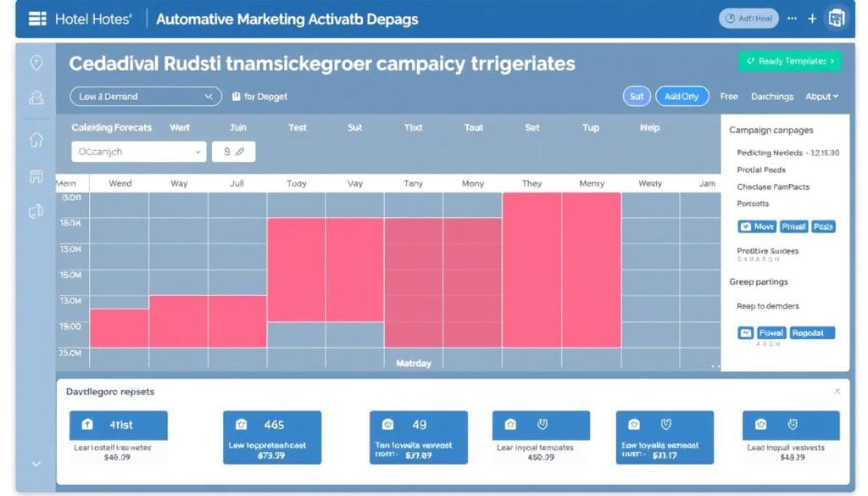
Task: Click the location pin icon in sidebar
Action: [x=36, y=64]
